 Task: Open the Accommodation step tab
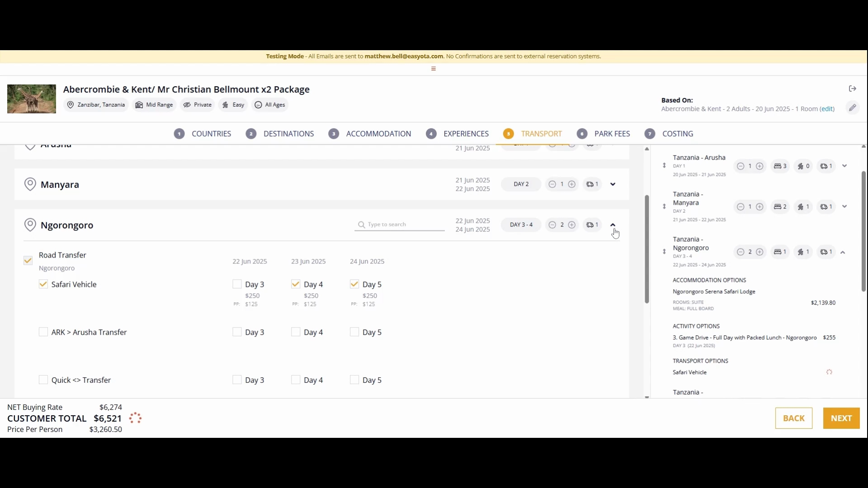tap(370, 134)
